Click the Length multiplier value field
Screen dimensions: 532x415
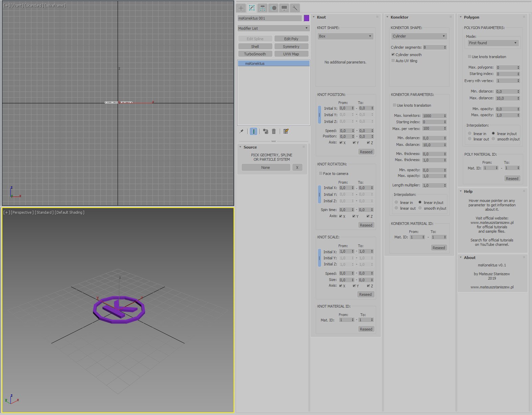[433, 185]
